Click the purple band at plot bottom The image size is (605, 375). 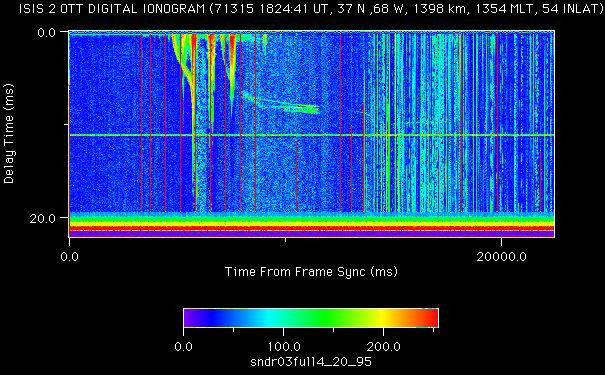point(312,234)
